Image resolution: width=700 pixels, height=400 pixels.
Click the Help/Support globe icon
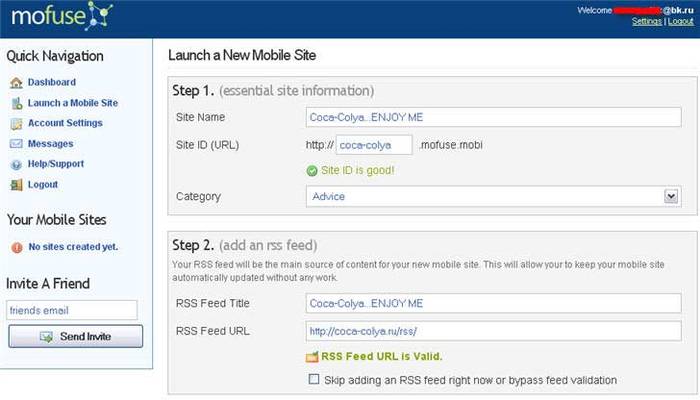click(x=16, y=165)
